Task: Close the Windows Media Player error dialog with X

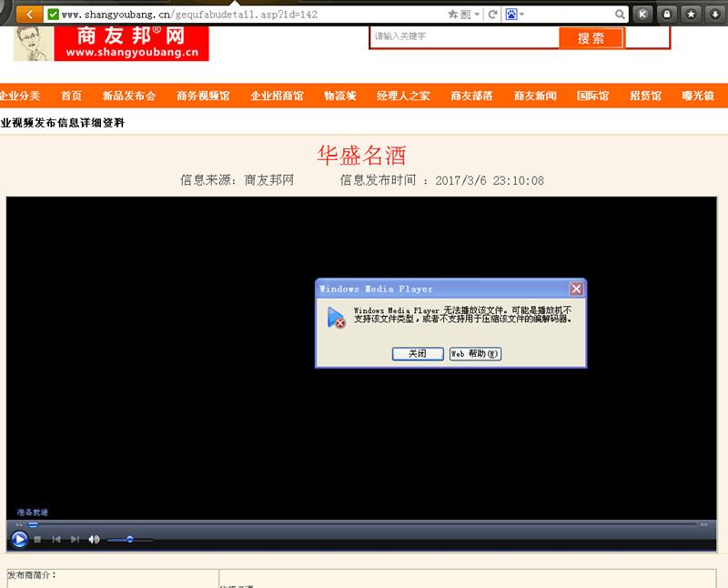Action: 576,289
